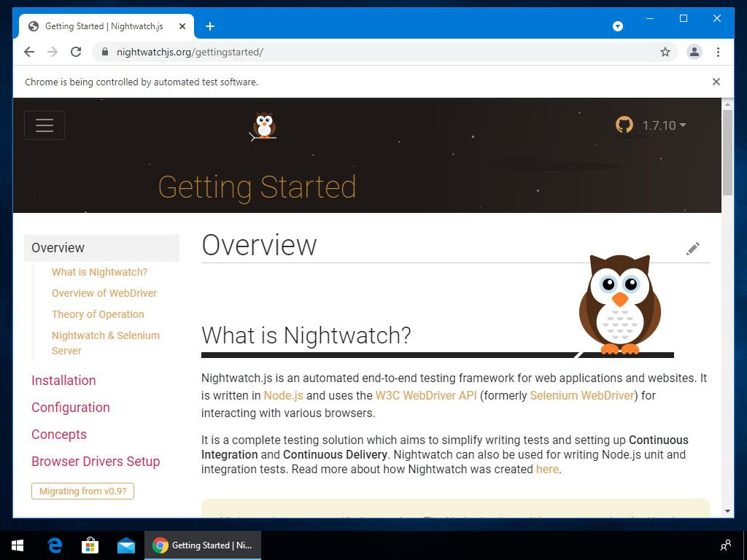Open Chrome three-dot menu
Viewport: 747px width, 560px height.
coord(718,52)
